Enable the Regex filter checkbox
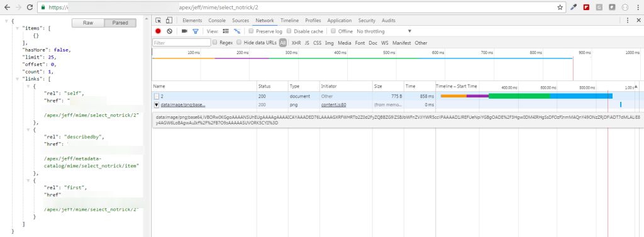The image size is (644, 237). (215, 42)
